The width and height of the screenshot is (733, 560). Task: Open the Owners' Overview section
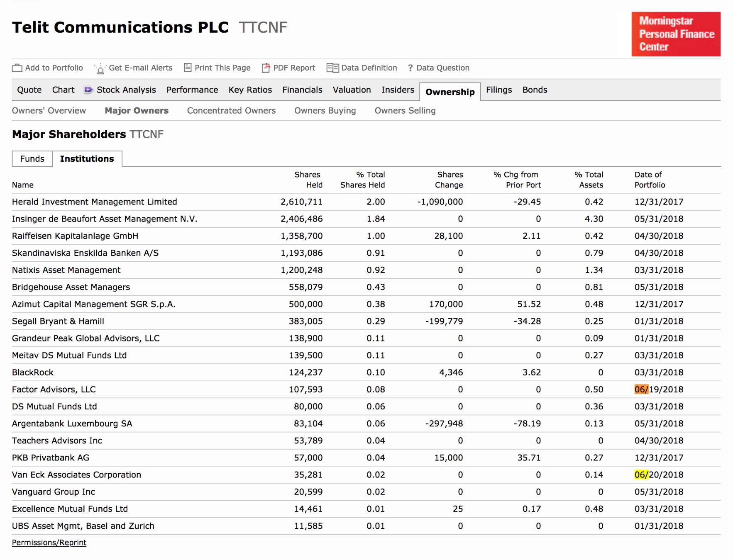49,110
